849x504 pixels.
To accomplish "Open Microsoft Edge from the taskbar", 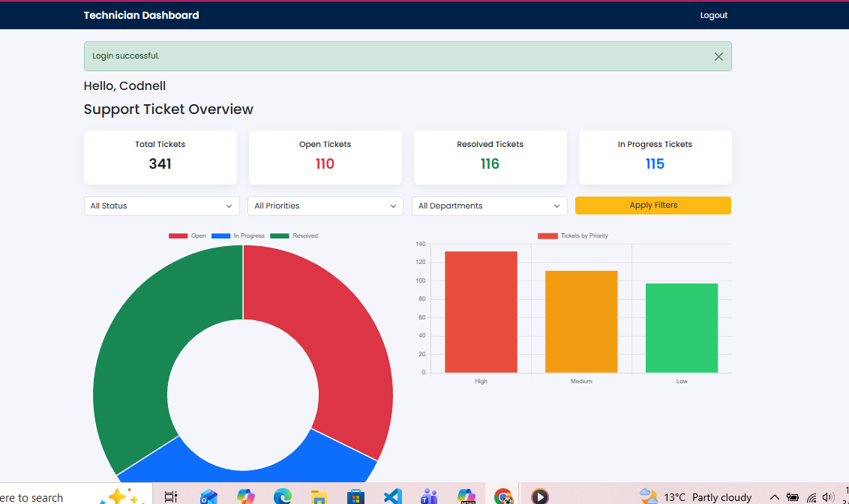I will pos(283,496).
